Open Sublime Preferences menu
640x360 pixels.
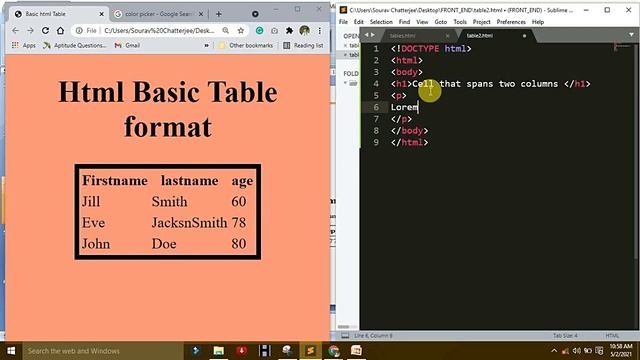click(x=511, y=22)
